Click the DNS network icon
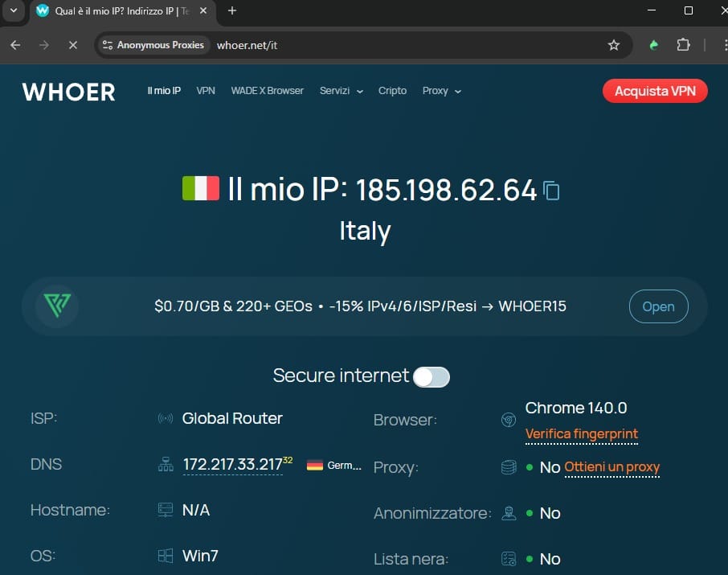The height and width of the screenshot is (575, 728). click(x=166, y=464)
